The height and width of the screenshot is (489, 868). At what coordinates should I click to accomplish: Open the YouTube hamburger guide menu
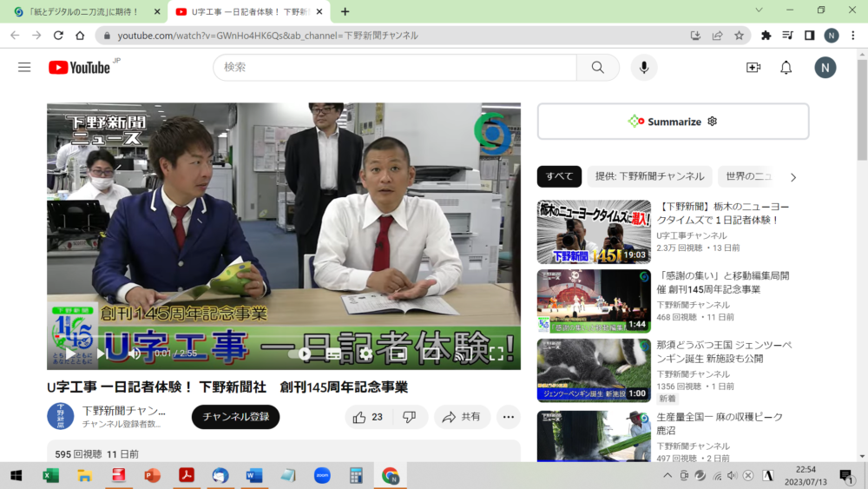click(24, 68)
